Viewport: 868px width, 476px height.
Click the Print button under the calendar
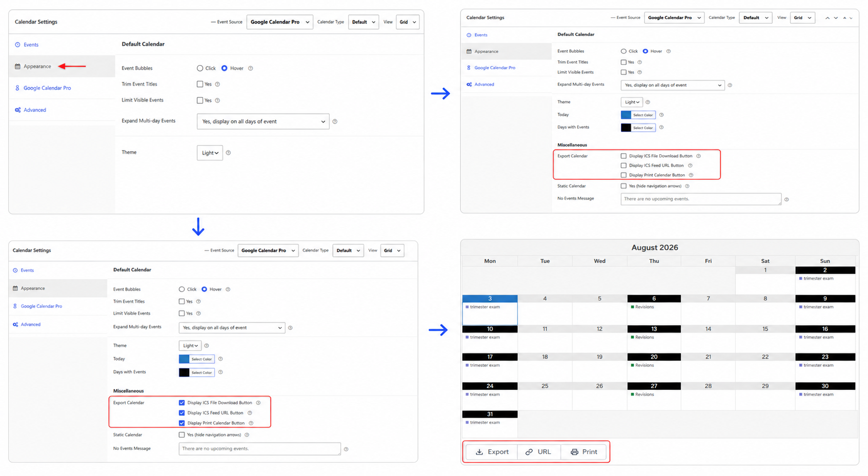(x=583, y=452)
